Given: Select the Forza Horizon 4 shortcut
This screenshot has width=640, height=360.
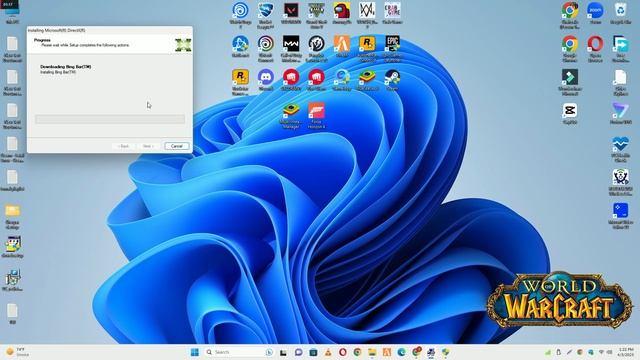Looking at the screenshot, I should point(316,114).
